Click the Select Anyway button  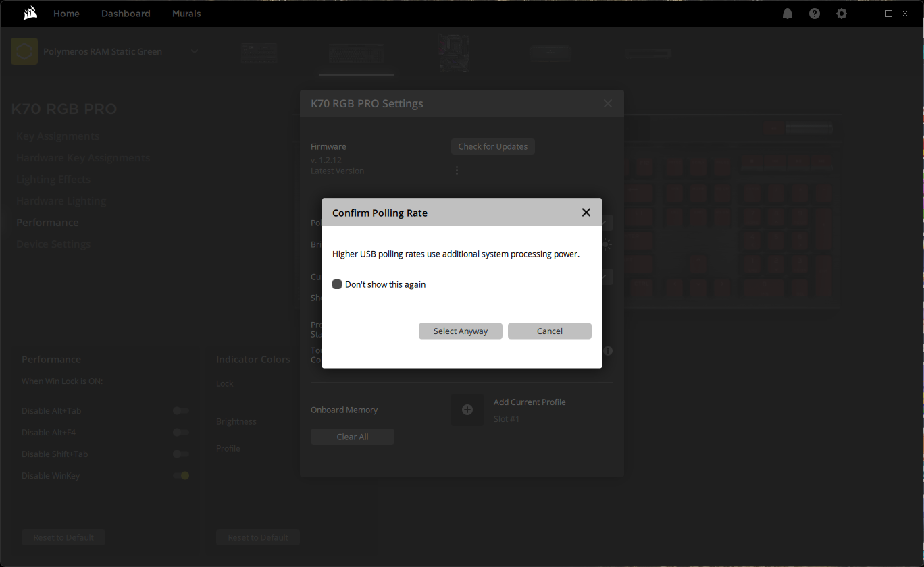coord(461,331)
